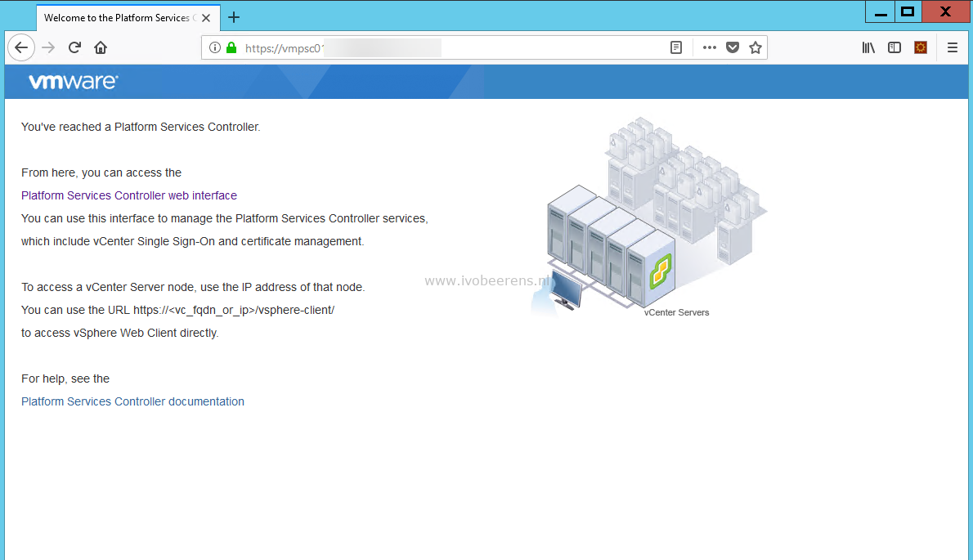The image size is (973, 560).
Task: Close the Firefox window
Action: (945, 11)
